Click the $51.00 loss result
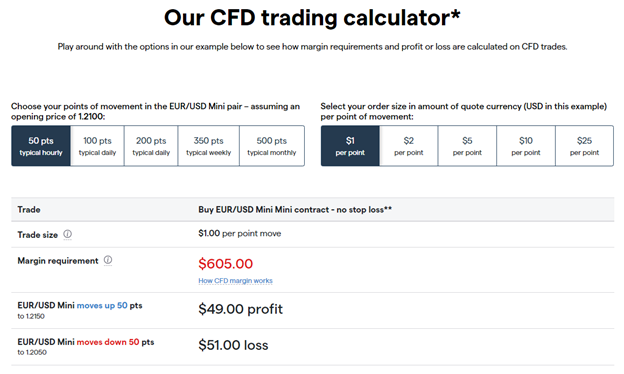 pos(233,345)
